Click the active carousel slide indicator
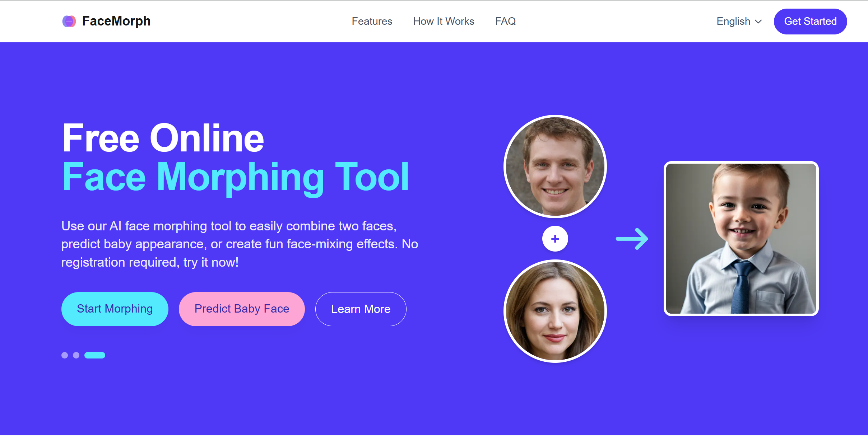Viewport: 868px width, 436px height. point(95,355)
